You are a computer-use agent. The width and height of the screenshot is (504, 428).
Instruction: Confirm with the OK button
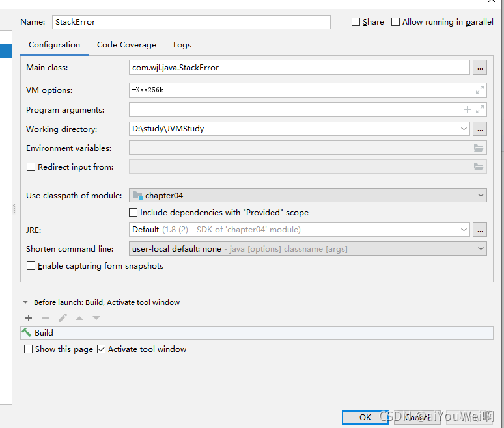click(x=365, y=418)
